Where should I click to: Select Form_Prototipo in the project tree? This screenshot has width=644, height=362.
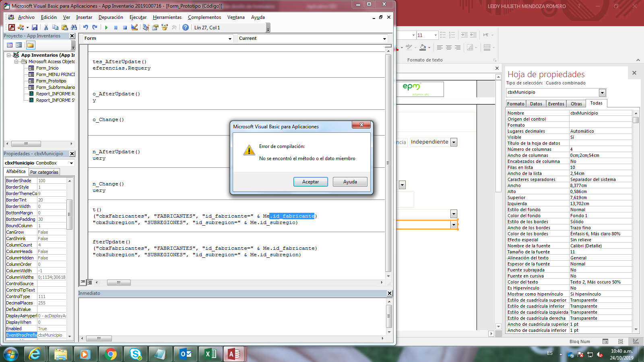click(51, 81)
